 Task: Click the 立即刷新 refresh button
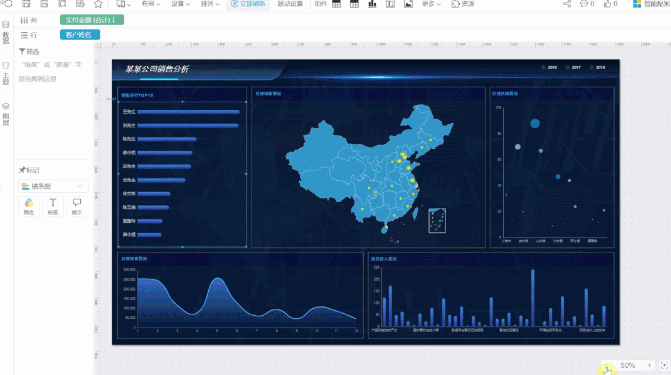coord(248,4)
